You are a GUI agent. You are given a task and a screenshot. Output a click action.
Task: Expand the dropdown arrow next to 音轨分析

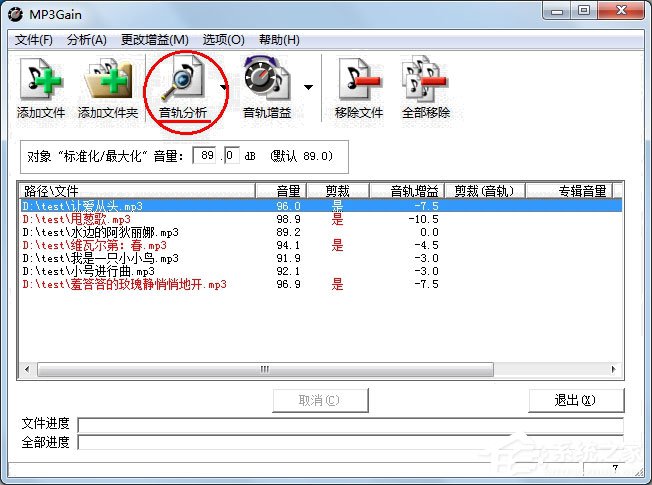tap(224, 87)
